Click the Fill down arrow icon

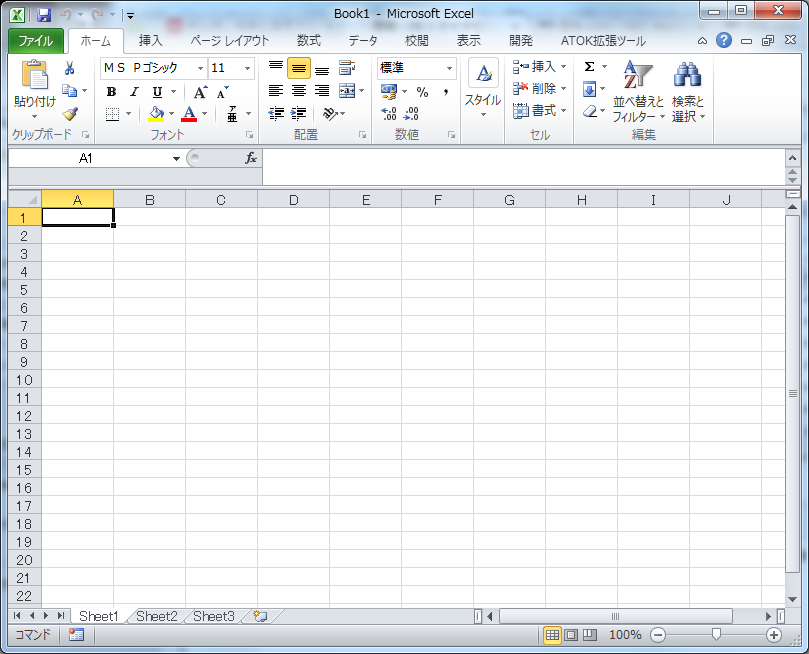[x=589, y=89]
